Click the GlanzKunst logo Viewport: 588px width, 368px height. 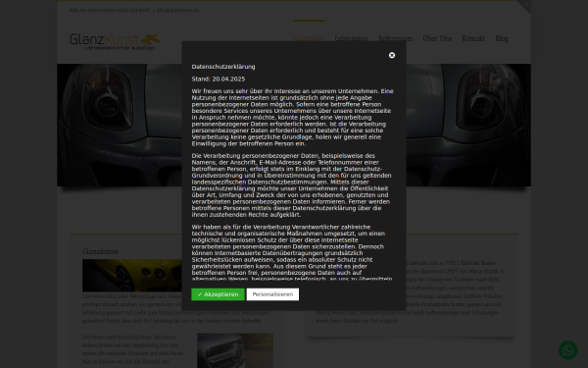point(115,41)
